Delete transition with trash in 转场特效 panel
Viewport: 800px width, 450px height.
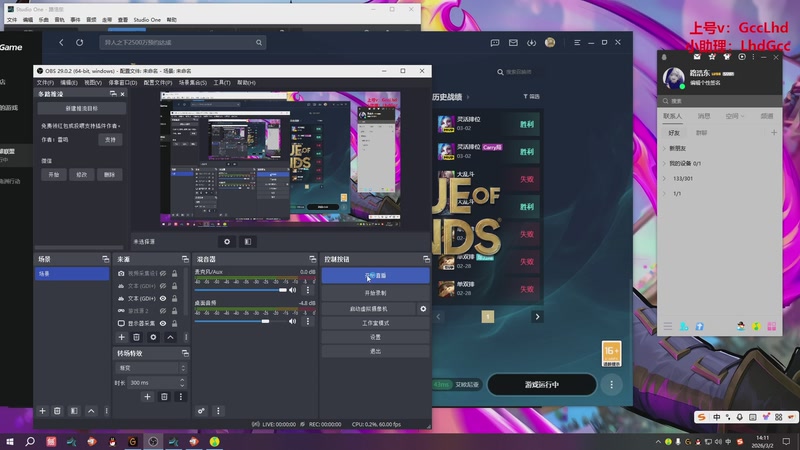point(164,396)
